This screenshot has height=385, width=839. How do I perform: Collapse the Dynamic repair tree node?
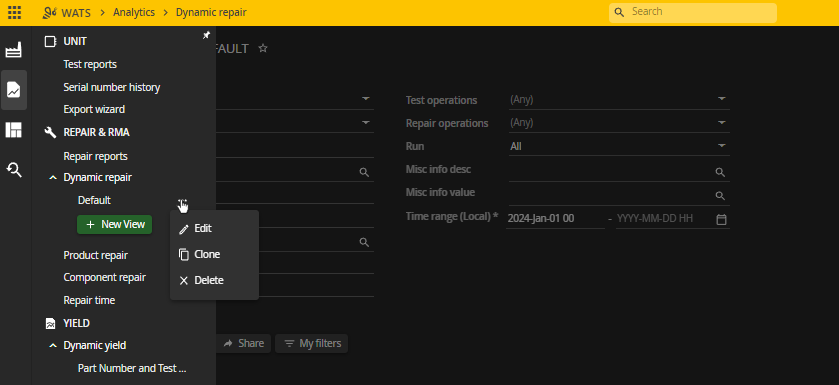[52, 178]
